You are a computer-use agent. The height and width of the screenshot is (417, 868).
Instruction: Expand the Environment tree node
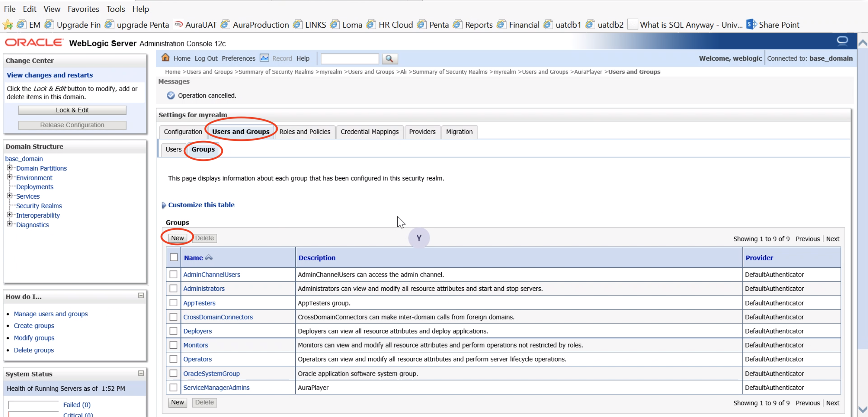10,177
